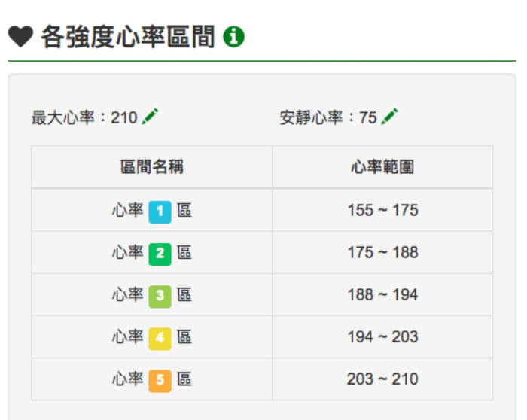The image size is (527, 420).
Task: Click the light green zone 3 badge
Action: pyautogui.click(x=160, y=295)
